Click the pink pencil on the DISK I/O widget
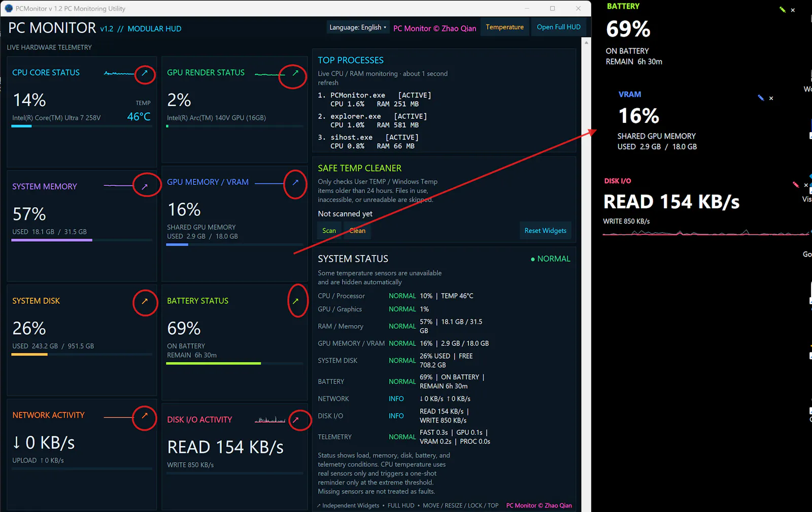 [796, 185]
